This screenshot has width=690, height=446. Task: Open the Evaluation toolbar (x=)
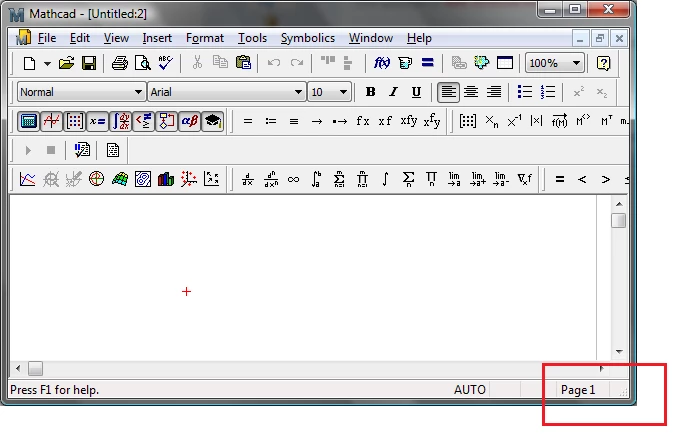(97, 121)
